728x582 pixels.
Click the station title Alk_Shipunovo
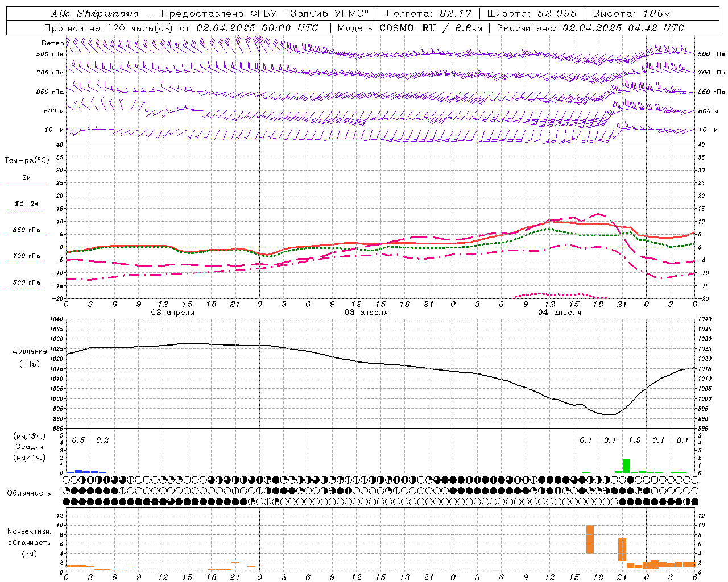pyautogui.click(x=94, y=14)
